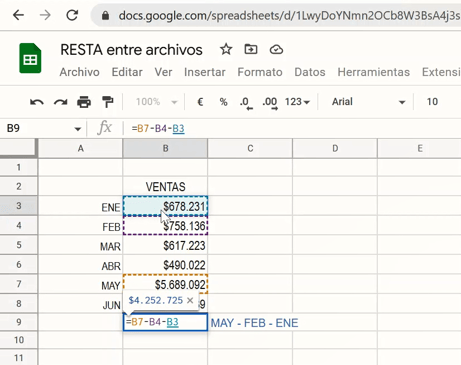Click the MAY - FEB - ENE text cell
This screenshot has width=461, height=365.
coord(254,323)
